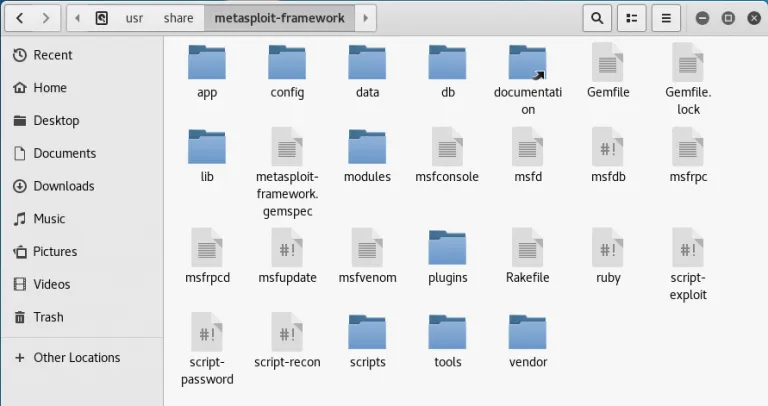Image resolution: width=768 pixels, height=406 pixels.
Task: Click the root disk icon in path bar
Action: (102, 18)
